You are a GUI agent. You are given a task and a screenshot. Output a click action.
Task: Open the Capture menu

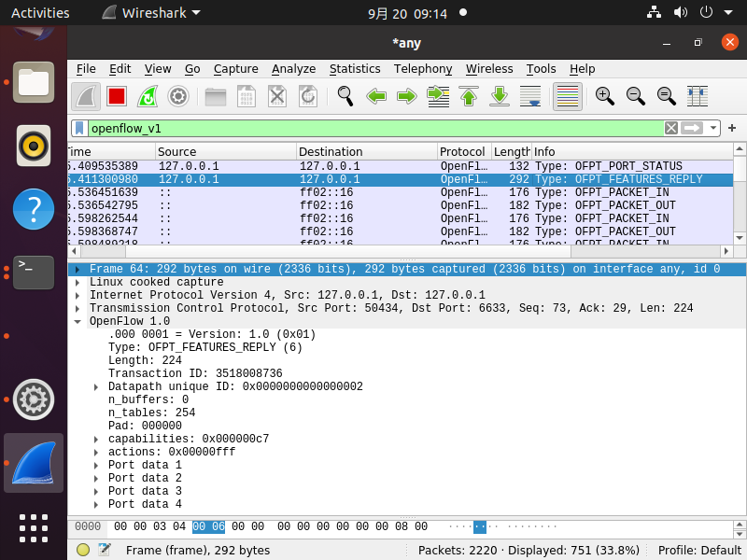236,69
